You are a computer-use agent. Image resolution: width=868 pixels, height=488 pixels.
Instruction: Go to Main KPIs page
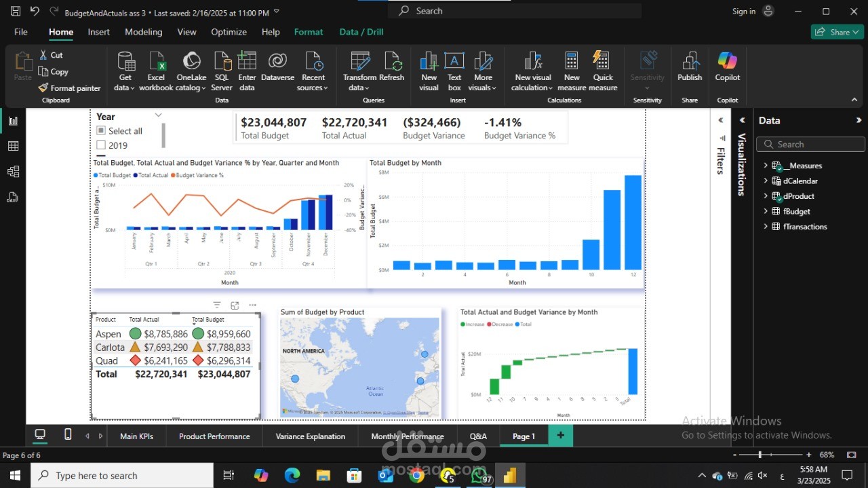click(x=136, y=436)
